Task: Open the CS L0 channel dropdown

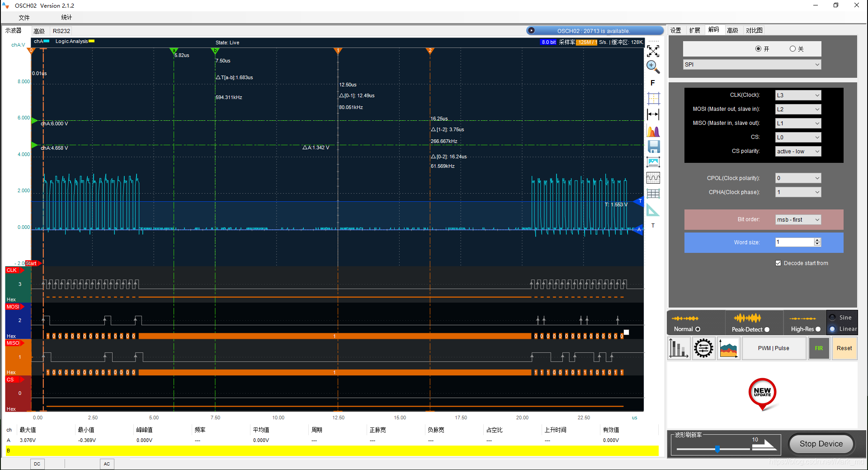Action: pyautogui.click(x=798, y=138)
